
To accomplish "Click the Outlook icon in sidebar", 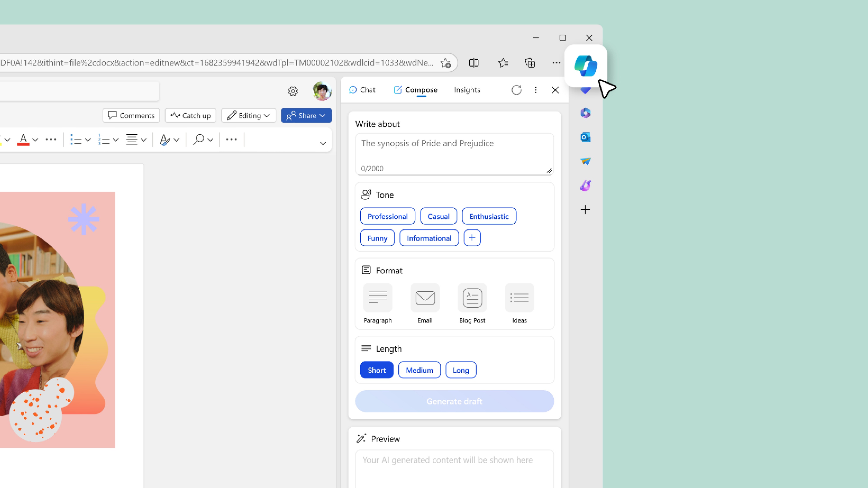I will [585, 137].
